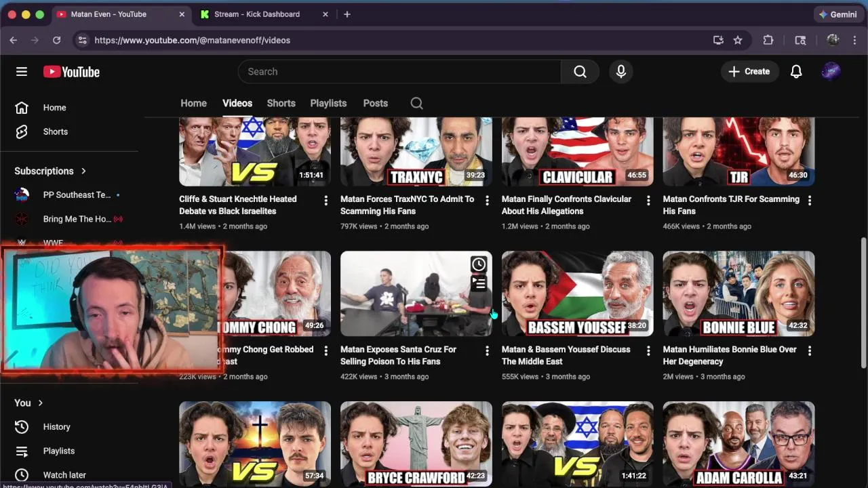Open title 'Matan Exposes Santa Cruz For Selling Poison'
The height and width of the screenshot is (488, 868).
pos(398,356)
